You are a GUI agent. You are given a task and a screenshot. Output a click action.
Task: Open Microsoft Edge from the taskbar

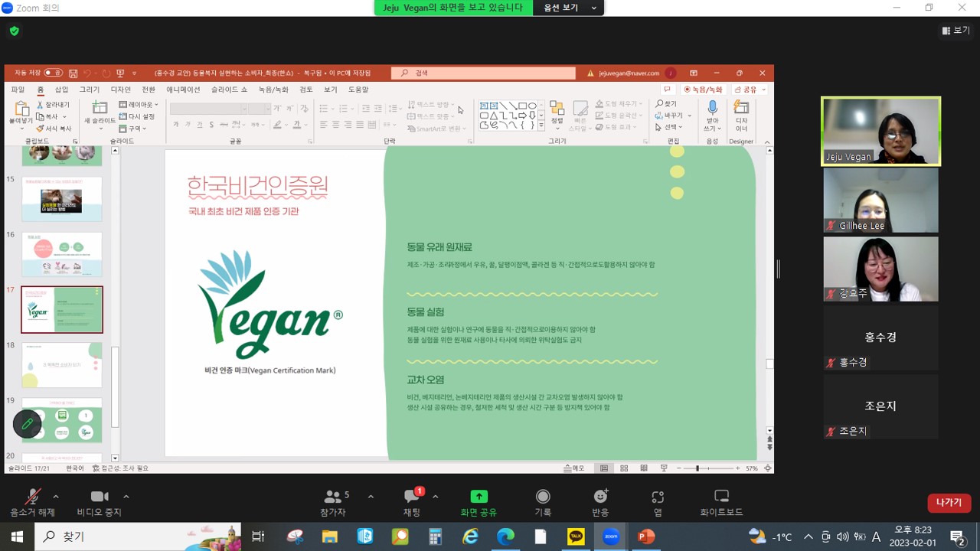(505, 536)
